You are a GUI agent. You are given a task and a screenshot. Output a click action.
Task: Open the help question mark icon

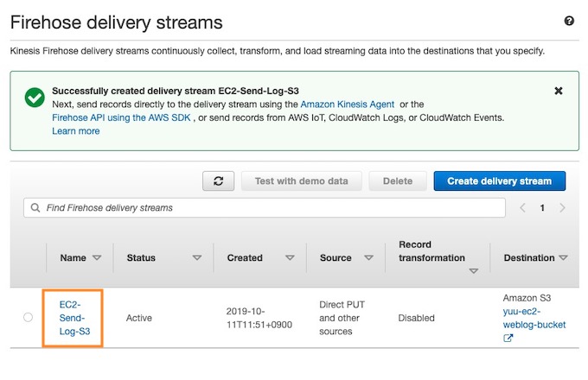pyautogui.click(x=569, y=21)
